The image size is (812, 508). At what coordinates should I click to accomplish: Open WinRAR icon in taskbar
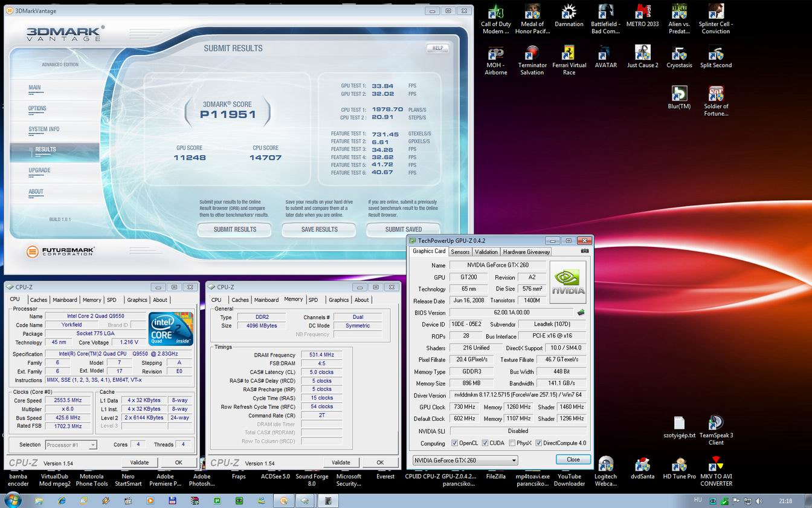195,501
